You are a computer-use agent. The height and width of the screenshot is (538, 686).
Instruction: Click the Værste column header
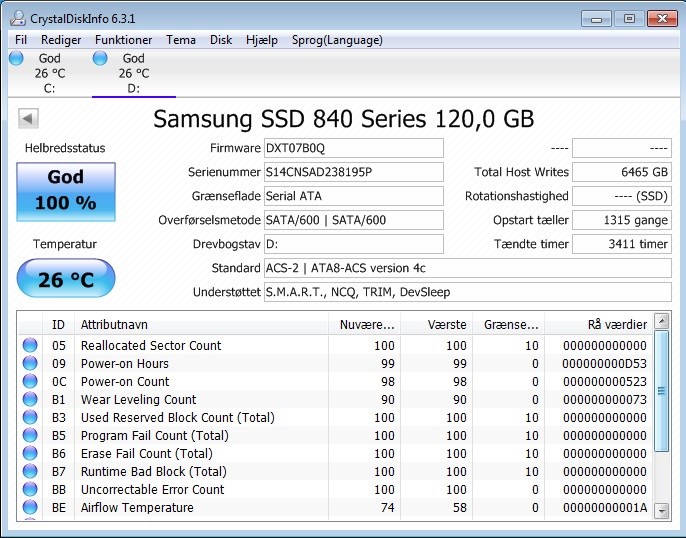pos(437,325)
